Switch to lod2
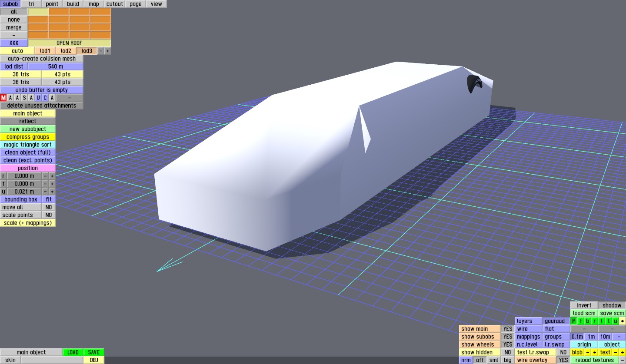 coord(66,51)
